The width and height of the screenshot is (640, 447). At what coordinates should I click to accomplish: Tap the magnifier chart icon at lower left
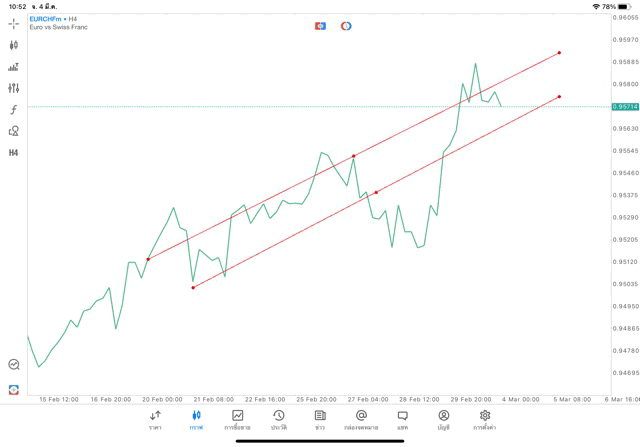[14, 365]
